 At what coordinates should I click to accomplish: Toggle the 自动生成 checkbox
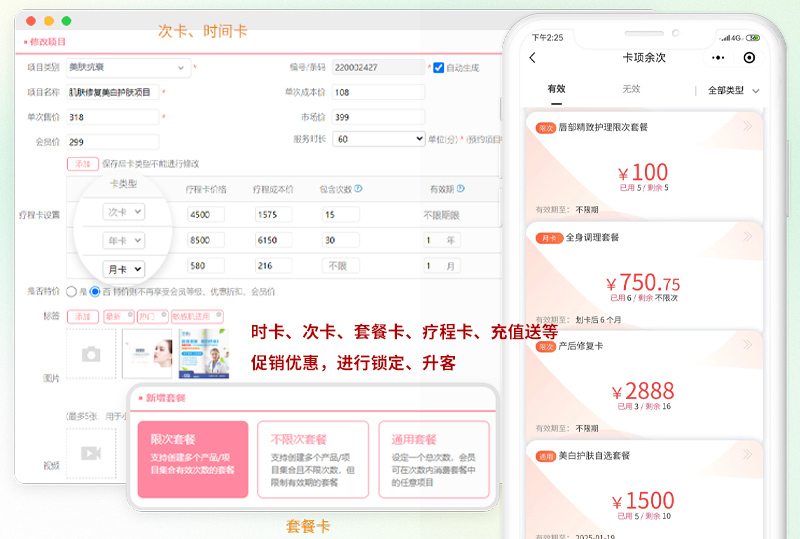pos(438,68)
